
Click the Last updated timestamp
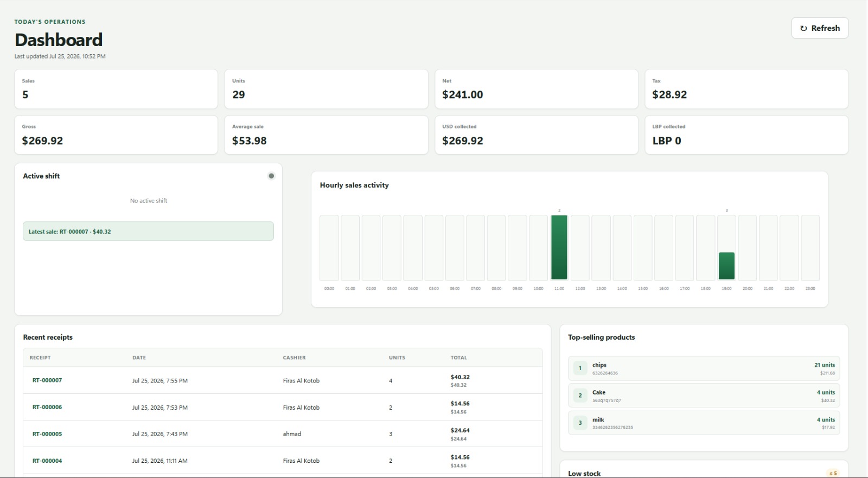click(x=60, y=56)
